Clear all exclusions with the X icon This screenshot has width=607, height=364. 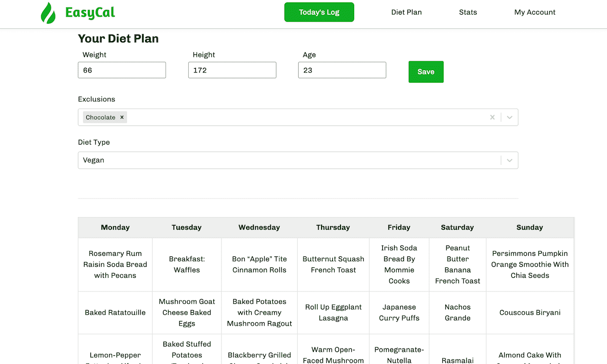pyautogui.click(x=492, y=118)
